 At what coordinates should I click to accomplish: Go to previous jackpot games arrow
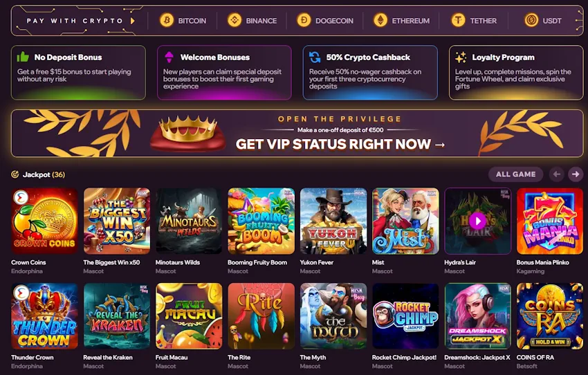(x=556, y=174)
